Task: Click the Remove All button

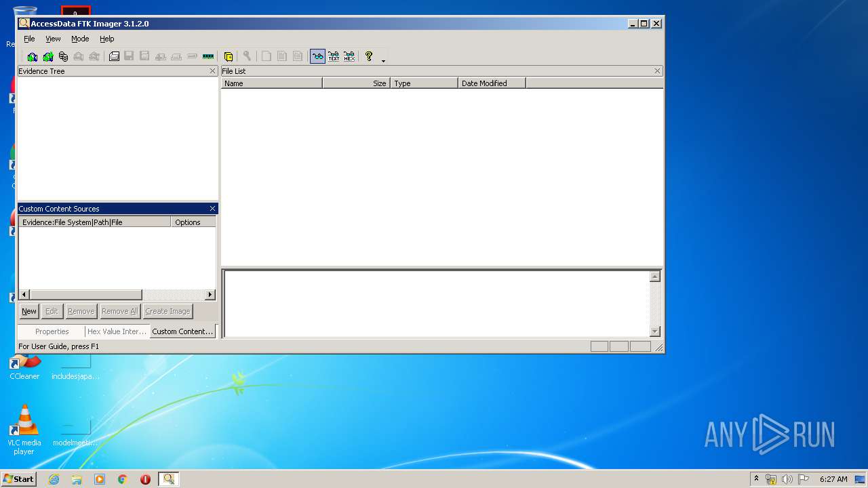Action: (119, 311)
